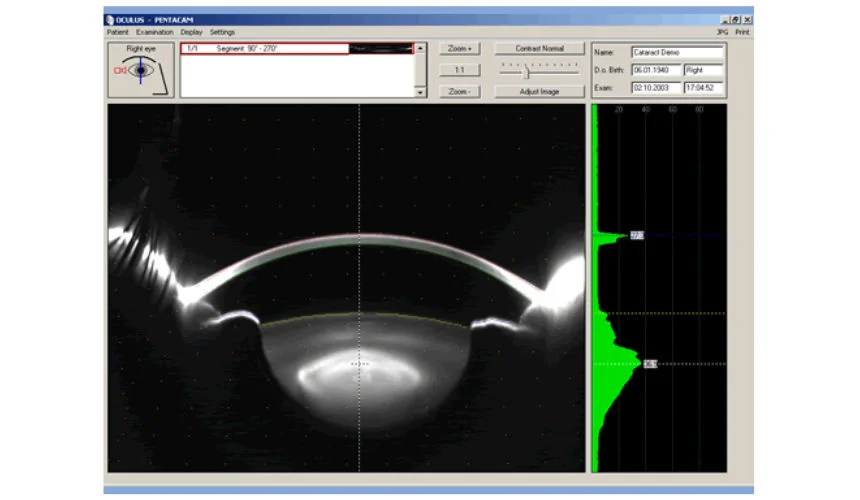Click the upper densitometry peak marker label

(x=637, y=235)
